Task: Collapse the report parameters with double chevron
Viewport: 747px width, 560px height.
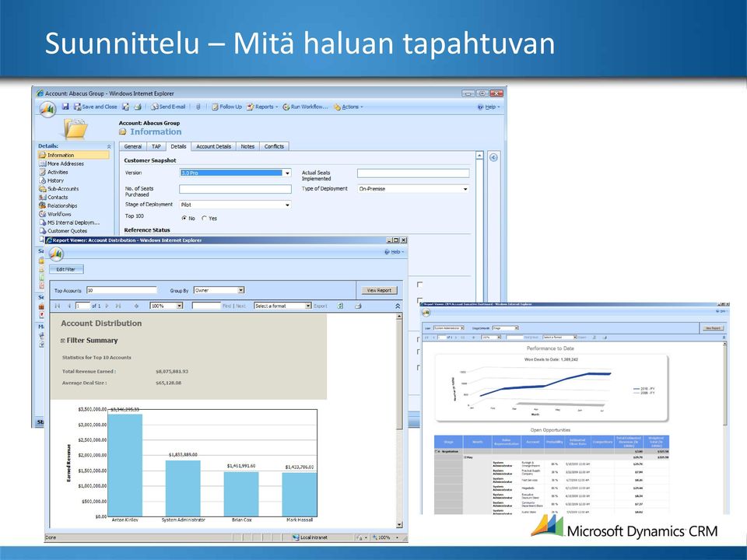Action: tap(398, 306)
